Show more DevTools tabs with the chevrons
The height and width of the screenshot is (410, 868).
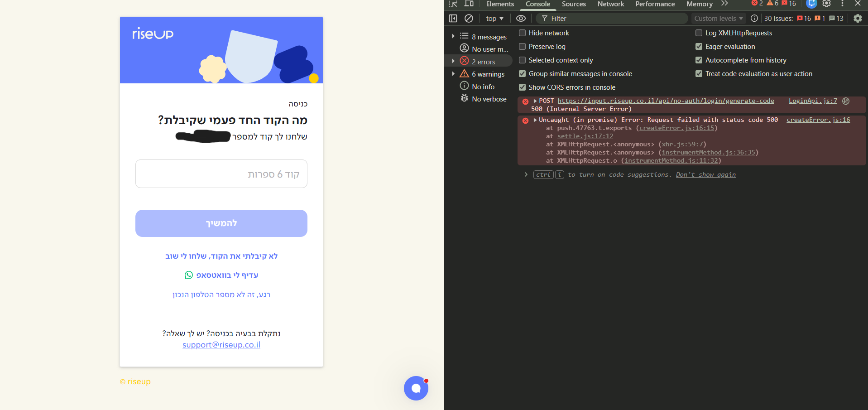coord(724,4)
